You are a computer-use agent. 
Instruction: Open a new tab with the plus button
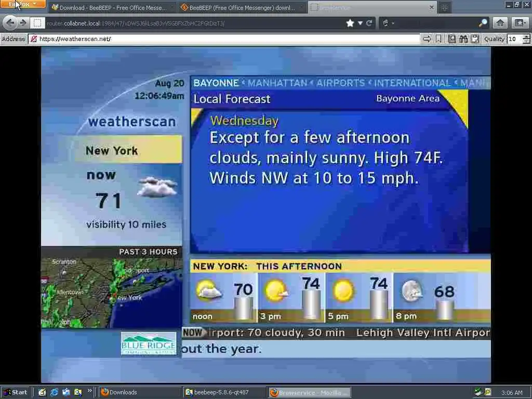click(445, 7)
